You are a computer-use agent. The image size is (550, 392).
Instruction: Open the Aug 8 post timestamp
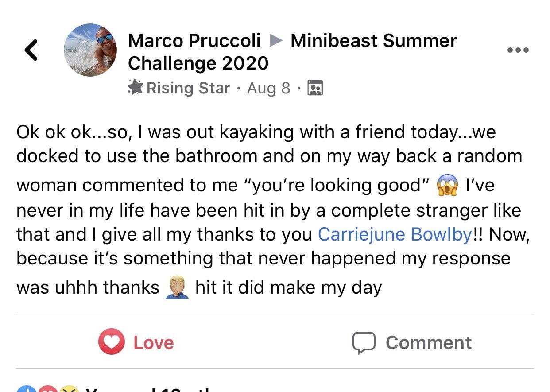click(268, 88)
